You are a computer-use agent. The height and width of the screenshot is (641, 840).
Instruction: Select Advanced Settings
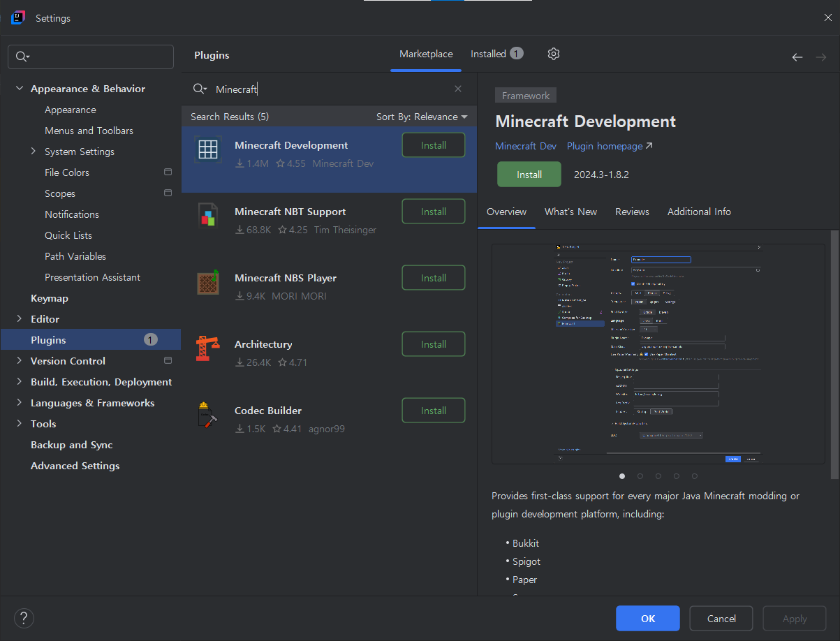click(x=75, y=466)
